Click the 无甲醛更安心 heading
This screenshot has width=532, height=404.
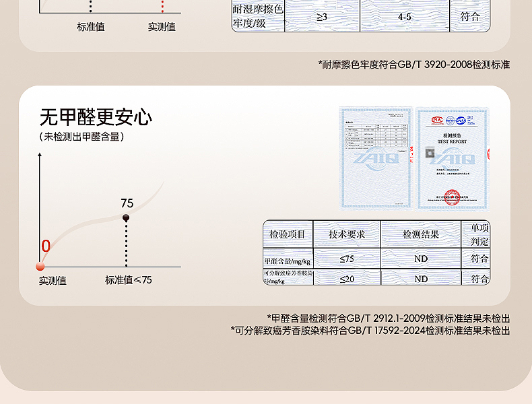[x=96, y=117]
